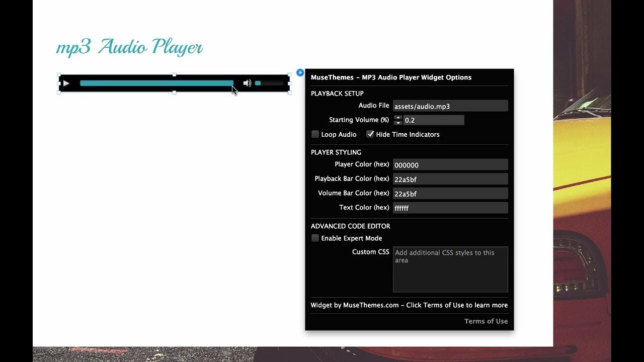Click inside the Custom CSS text area
The height and width of the screenshot is (362, 644).
point(450,269)
